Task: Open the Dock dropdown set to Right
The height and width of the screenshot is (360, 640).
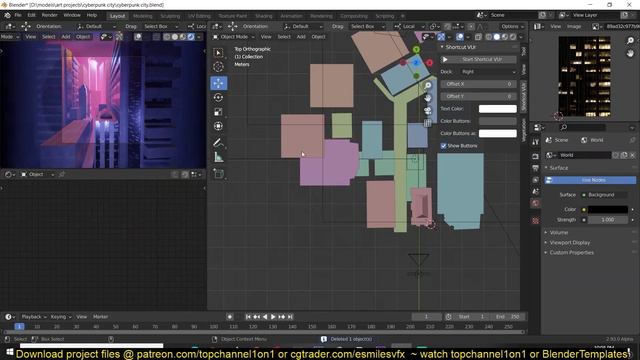Action: coord(488,71)
